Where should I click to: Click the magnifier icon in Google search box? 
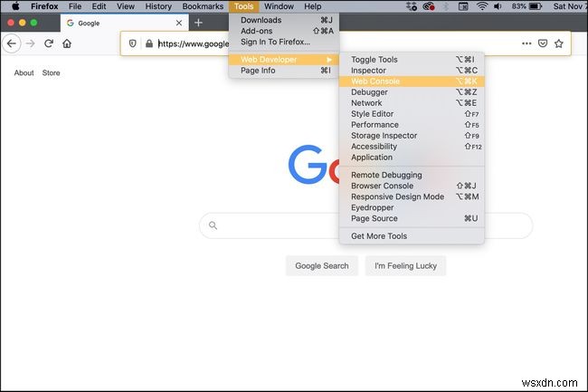tap(213, 225)
